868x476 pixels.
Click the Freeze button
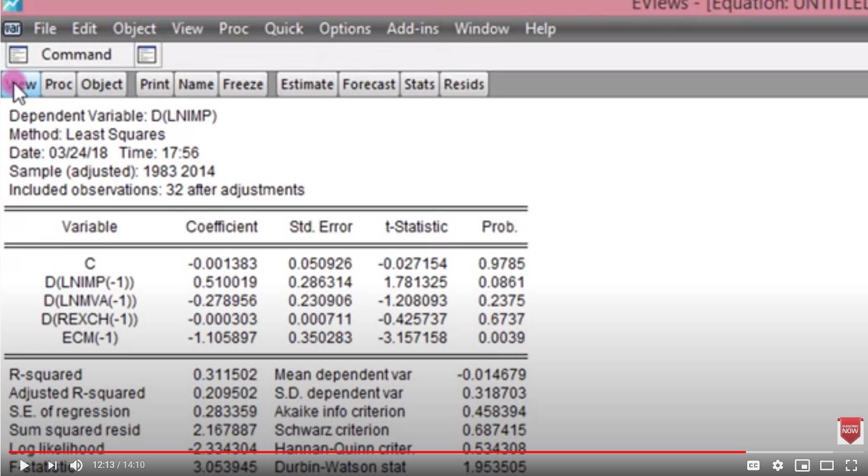pos(243,84)
